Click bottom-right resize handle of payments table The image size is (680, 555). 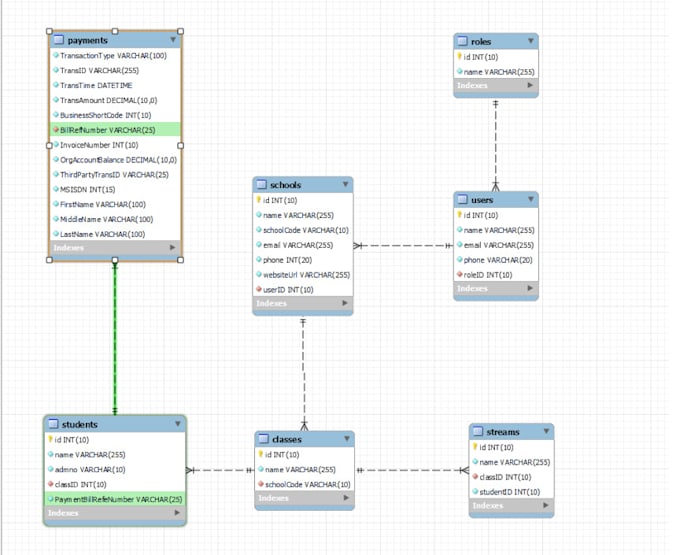click(x=180, y=260)
